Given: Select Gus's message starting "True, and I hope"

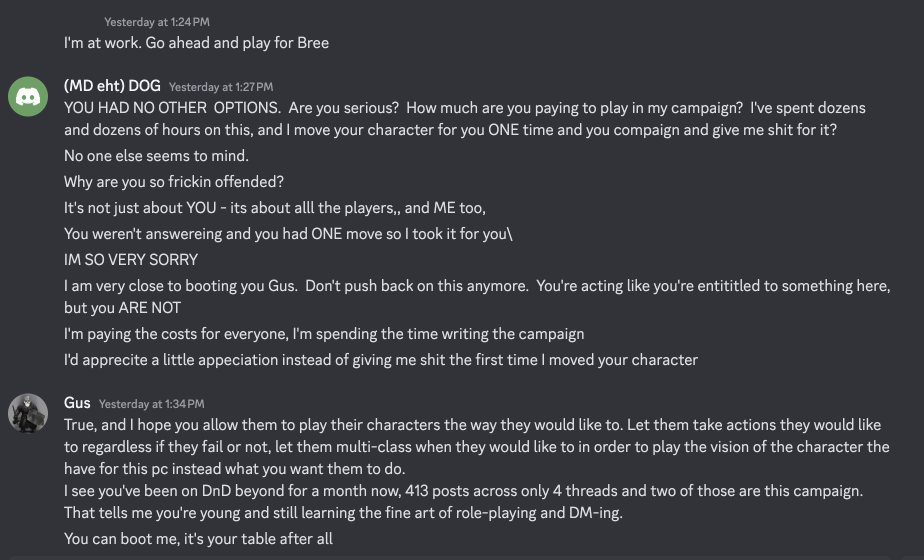Looking at the screenshot, I should pos(477,447).
